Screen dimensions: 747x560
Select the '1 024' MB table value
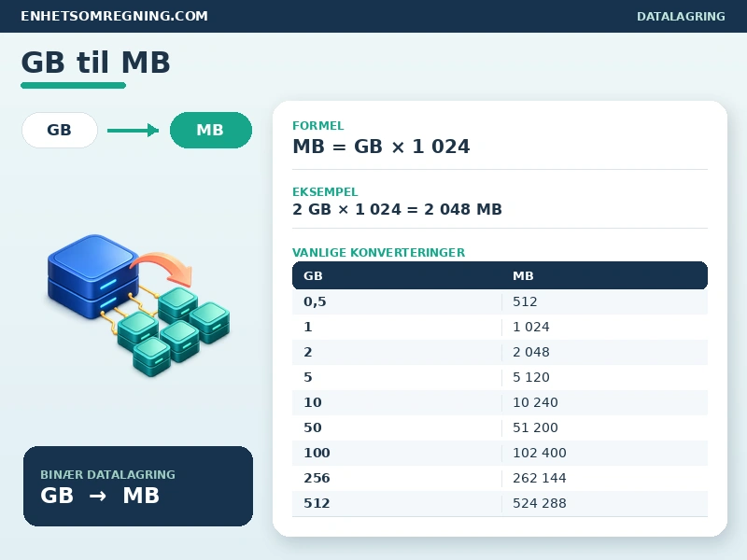(531, 327)
